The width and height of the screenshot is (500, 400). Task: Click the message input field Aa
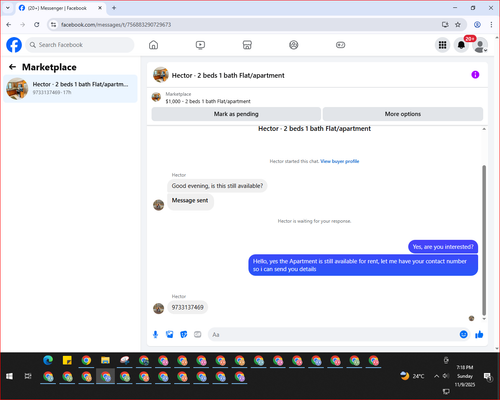coord(333,334)
